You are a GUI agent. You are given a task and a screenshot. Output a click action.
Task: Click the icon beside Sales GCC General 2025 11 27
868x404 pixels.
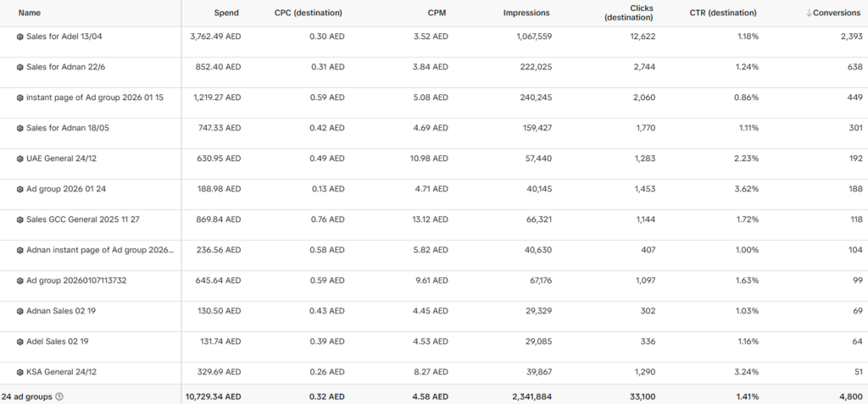point(20,219)
